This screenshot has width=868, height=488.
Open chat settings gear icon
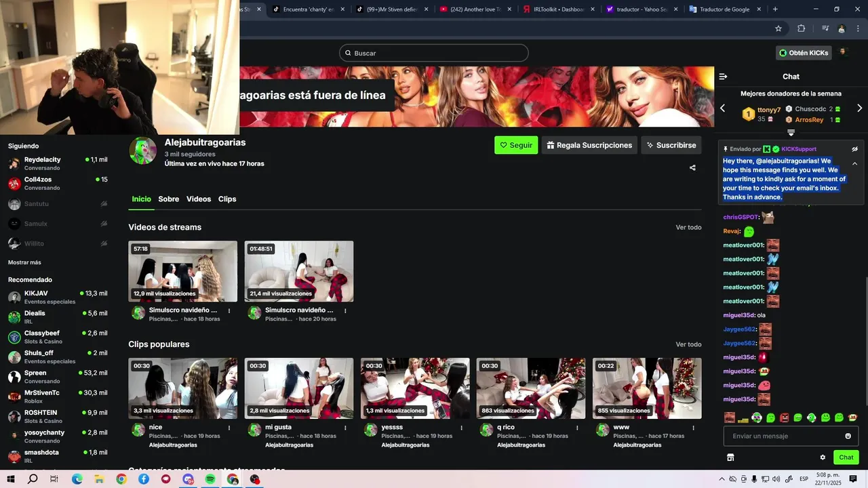tap(823, 457)
